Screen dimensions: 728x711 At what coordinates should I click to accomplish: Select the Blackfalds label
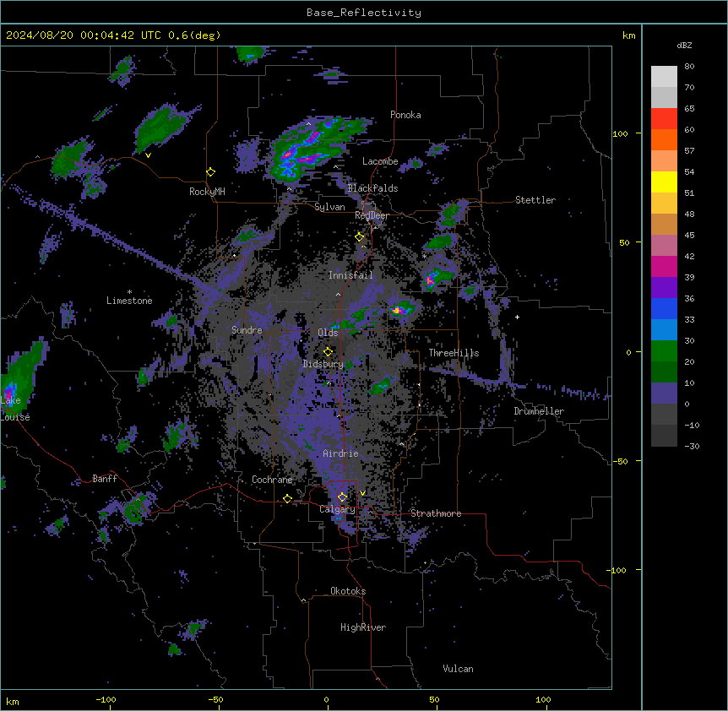pos(372,188)
